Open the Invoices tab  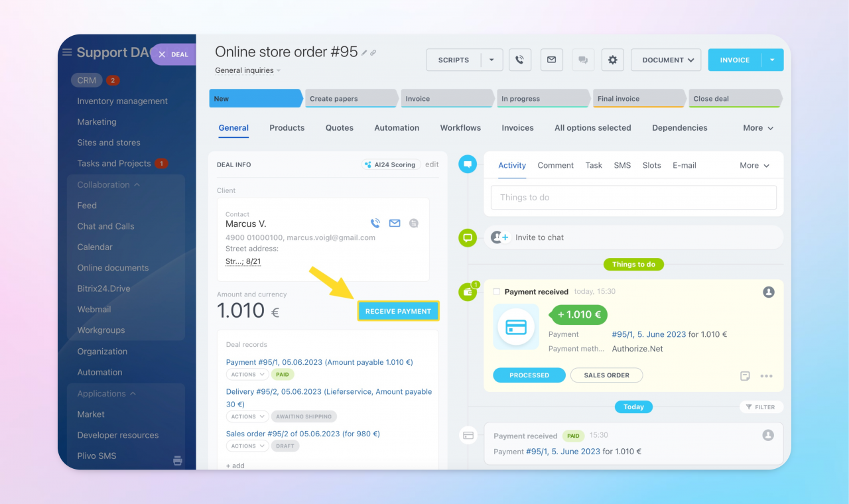(517, 128)
